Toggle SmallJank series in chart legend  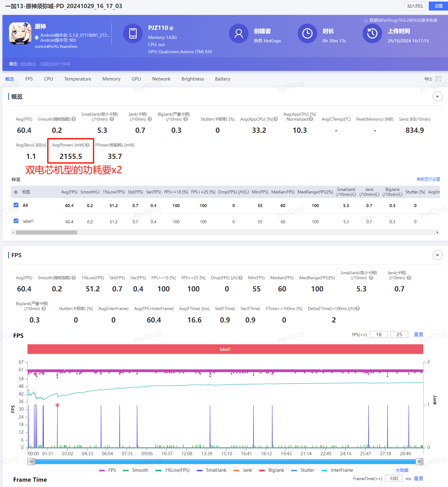click(212, 470)
